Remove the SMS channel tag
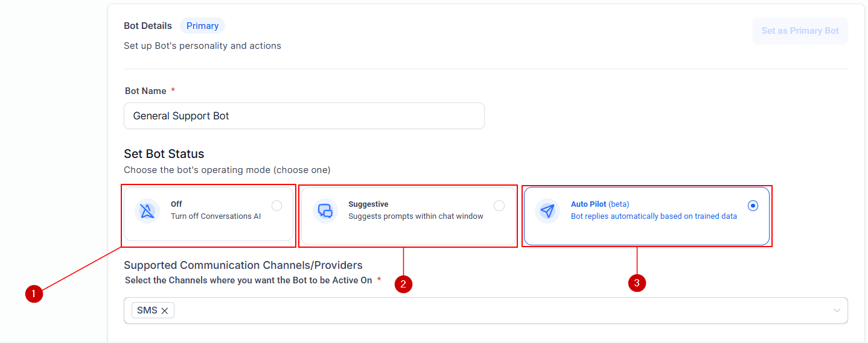 point(165,311)
